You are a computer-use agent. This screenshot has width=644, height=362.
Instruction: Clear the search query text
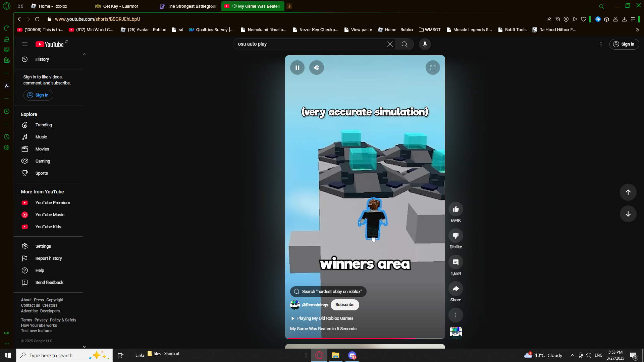coord(390,44)
